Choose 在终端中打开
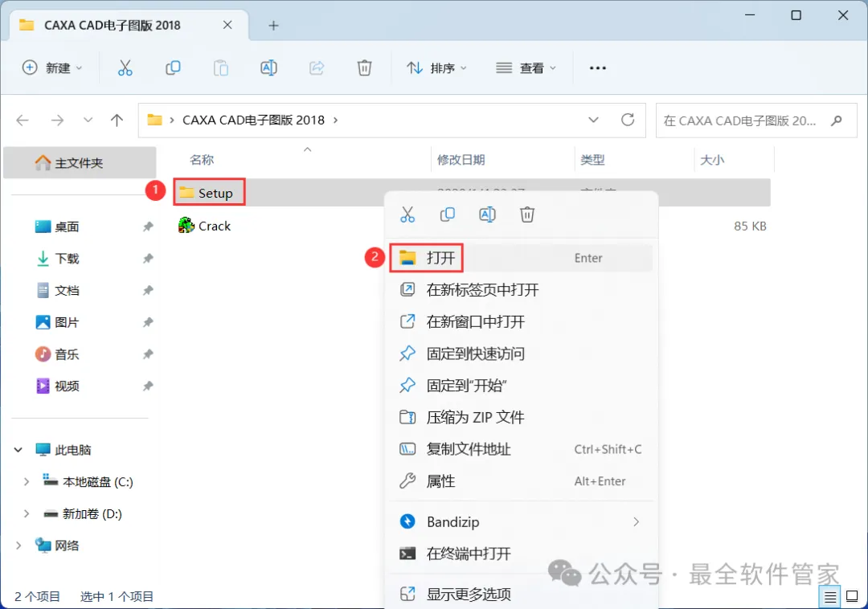This screenshot has height=609, width=868. click(x=521, y=554)
